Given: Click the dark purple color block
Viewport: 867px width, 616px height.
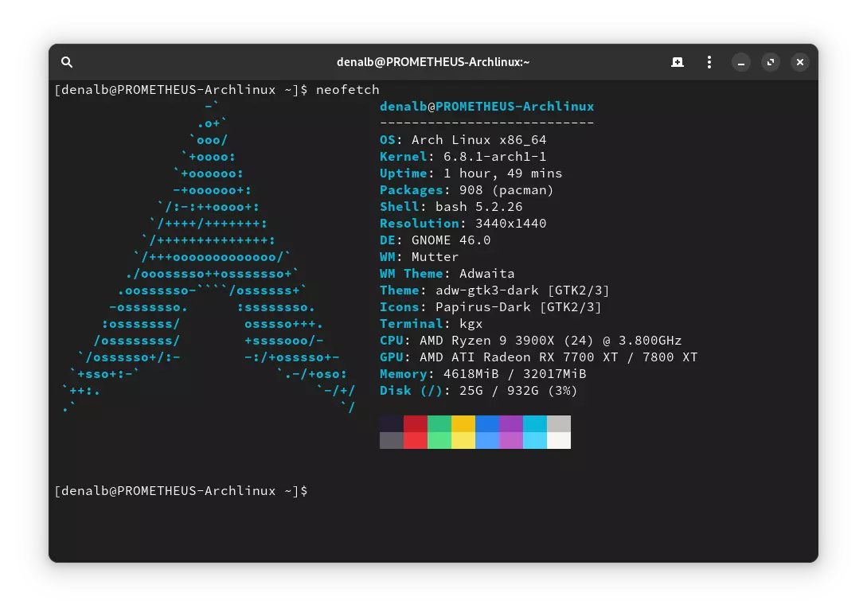Looking at the screenshot, I should point(511,423).
